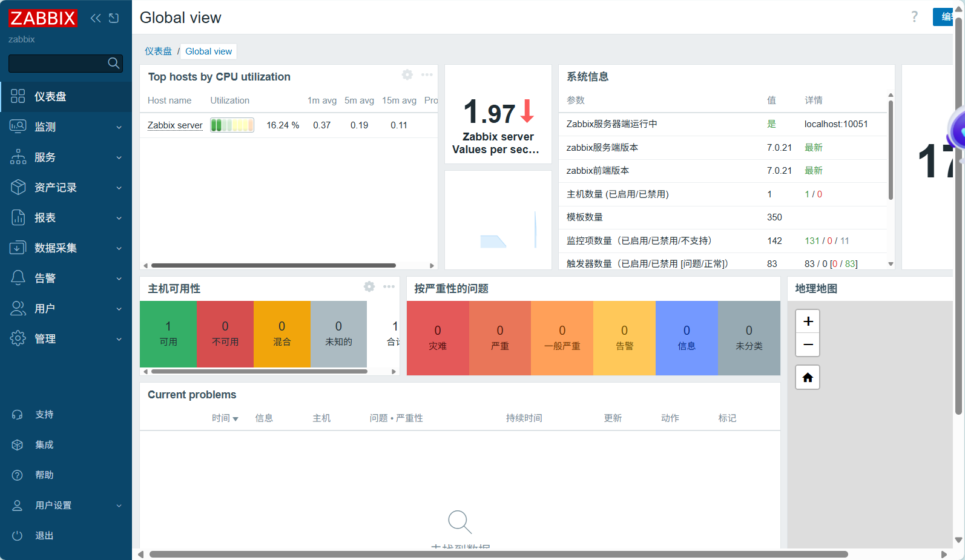
Task: Click the green 可用 availability tile
Action: 168,334
